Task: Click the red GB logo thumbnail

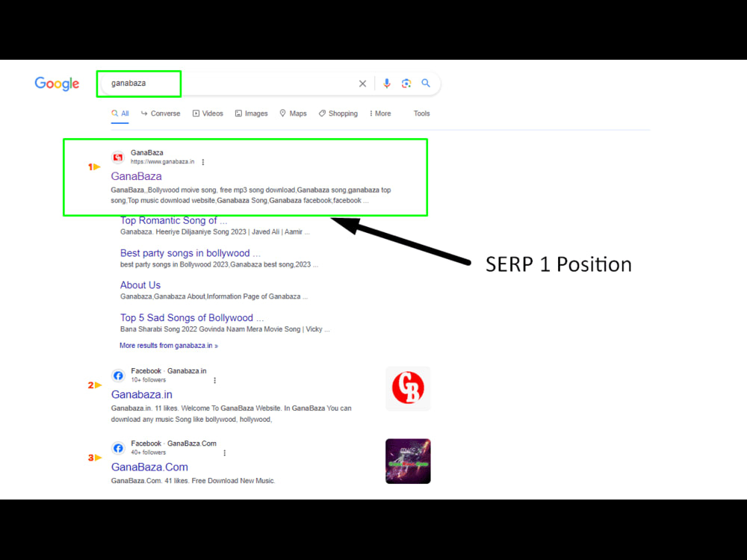Action: (x=408, y=388)
